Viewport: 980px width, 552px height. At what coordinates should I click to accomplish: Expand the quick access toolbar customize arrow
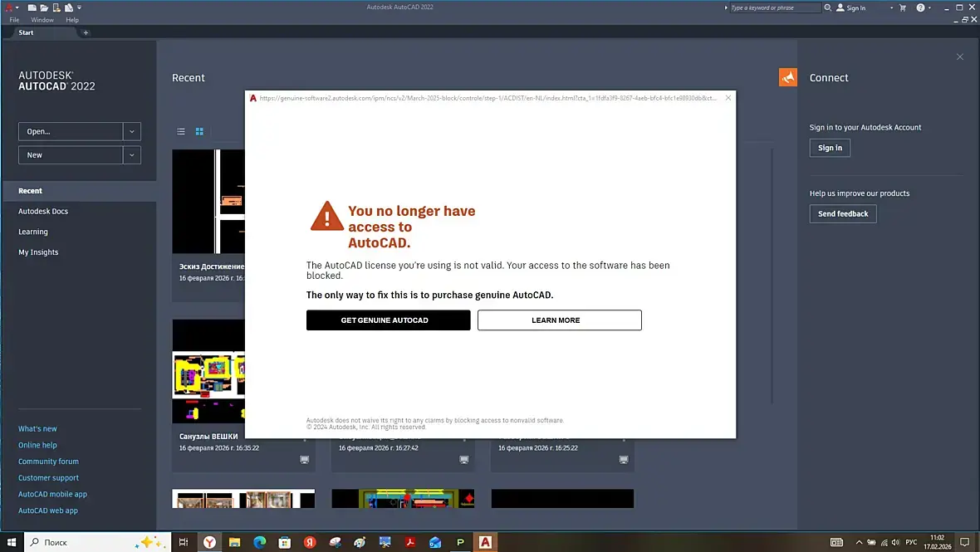pyautogui.click(x=80, y=7)
